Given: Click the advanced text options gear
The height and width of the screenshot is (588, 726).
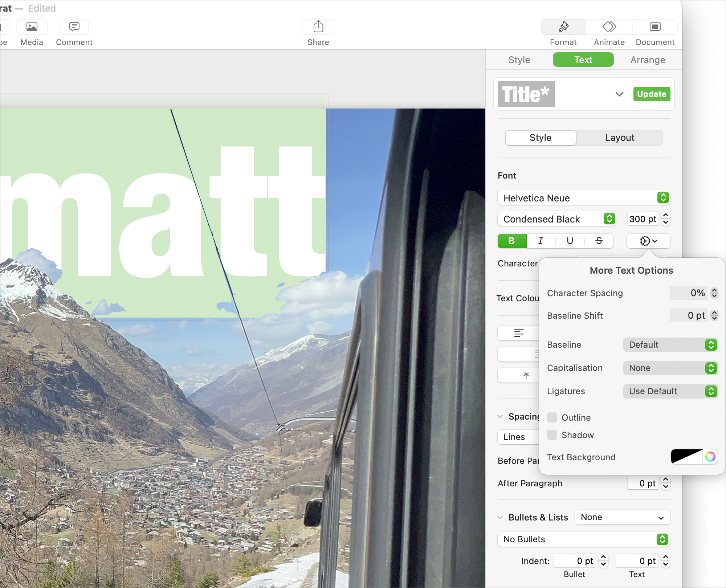Looking at the screenshot, I should 649,241.
